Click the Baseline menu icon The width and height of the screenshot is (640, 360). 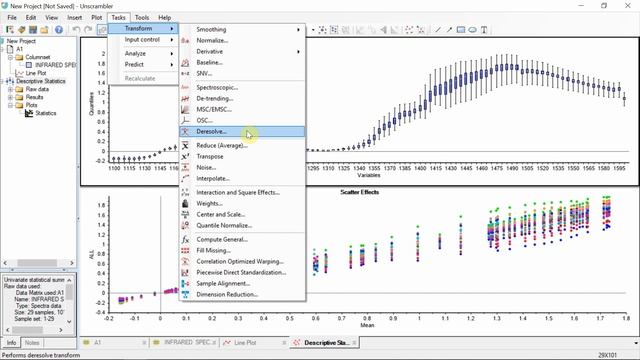click(x=185, y=62)
